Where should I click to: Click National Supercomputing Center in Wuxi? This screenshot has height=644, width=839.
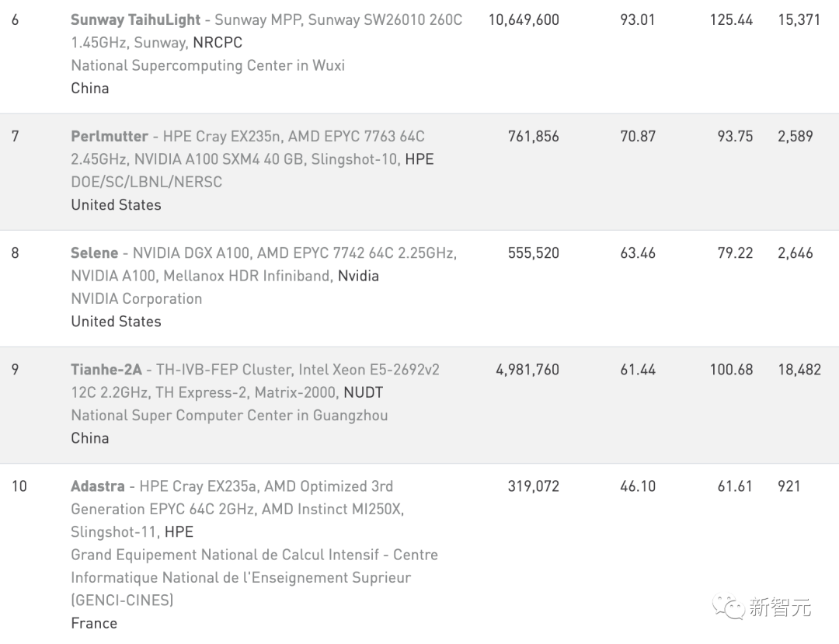[207, 65]
